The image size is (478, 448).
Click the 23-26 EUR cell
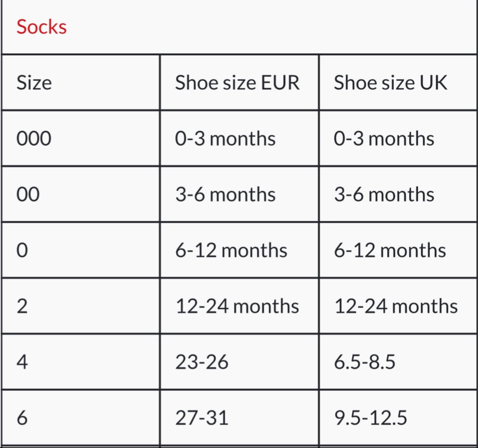(x=202, y=362)
